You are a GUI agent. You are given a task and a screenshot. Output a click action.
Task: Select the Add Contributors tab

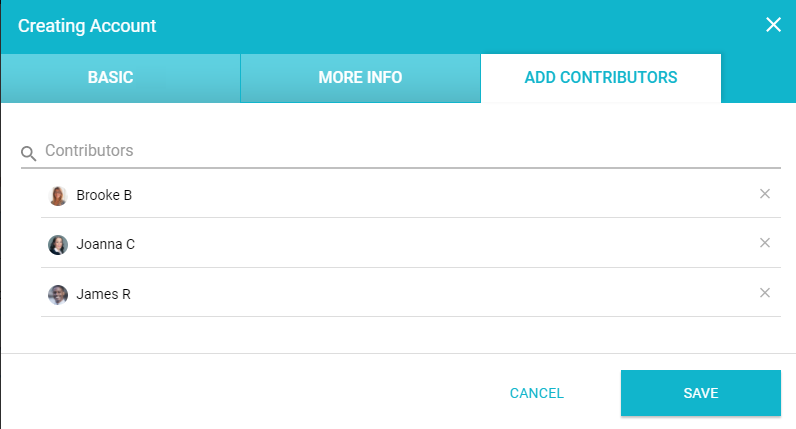click(601, 78)
